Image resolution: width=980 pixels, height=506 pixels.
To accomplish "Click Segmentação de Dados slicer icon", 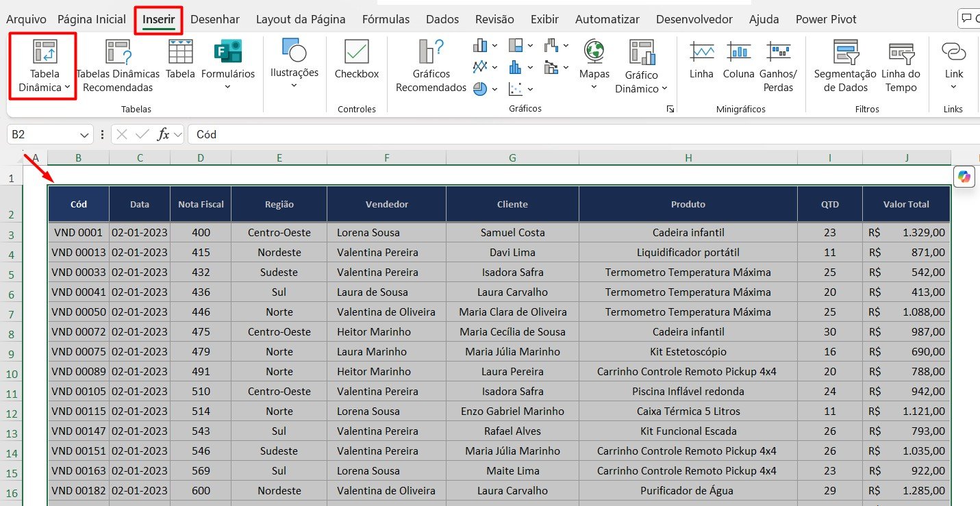I will click(x=846, y=52).
